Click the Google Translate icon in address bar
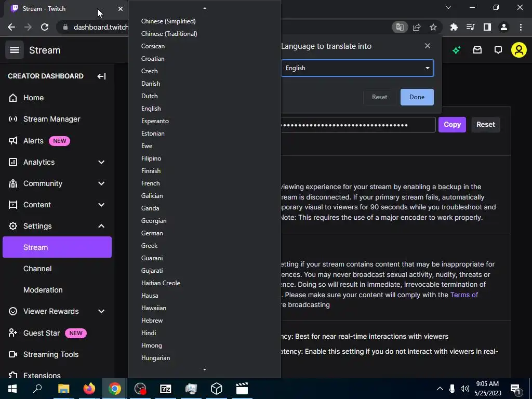Image resolution: width=532 pixels, height=399 pixels. point(400,27)
